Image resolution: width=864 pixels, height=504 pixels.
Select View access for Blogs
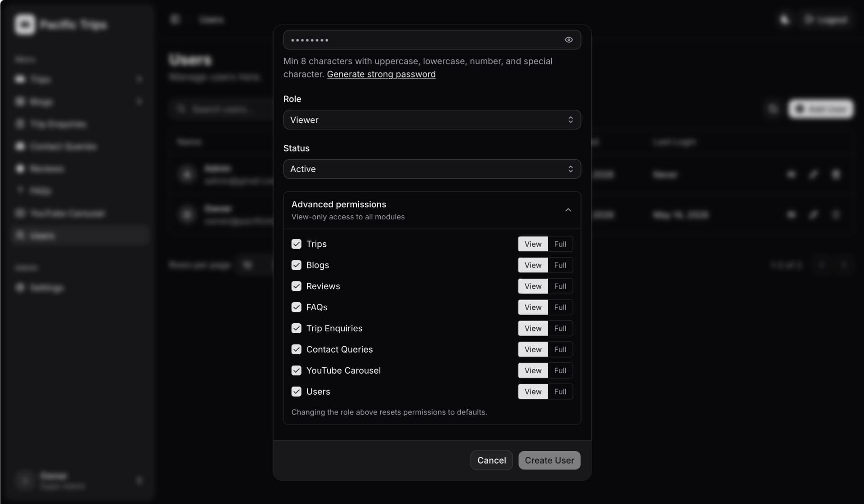(533, 265)
